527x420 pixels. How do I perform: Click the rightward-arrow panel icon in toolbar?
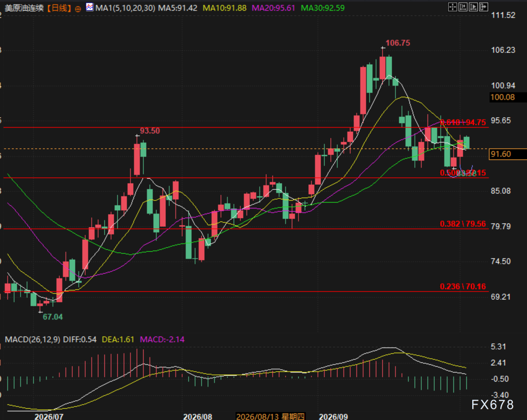(x=483, y=6)
